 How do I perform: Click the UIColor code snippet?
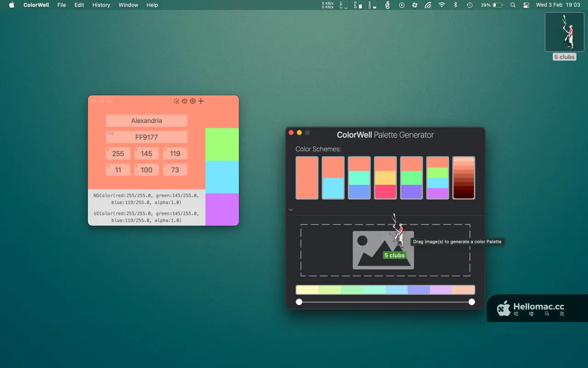coord(147,217)
